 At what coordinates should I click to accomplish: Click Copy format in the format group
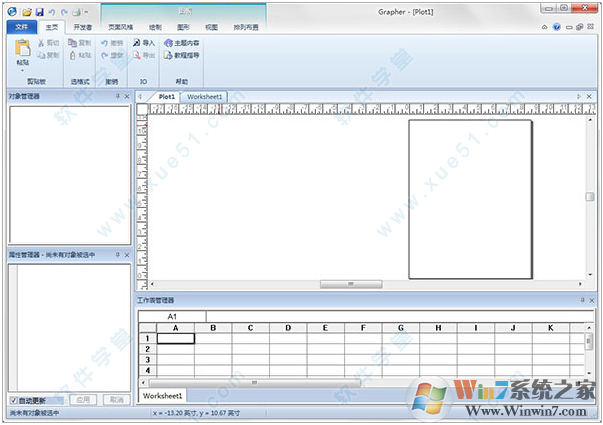pos(80,43)
